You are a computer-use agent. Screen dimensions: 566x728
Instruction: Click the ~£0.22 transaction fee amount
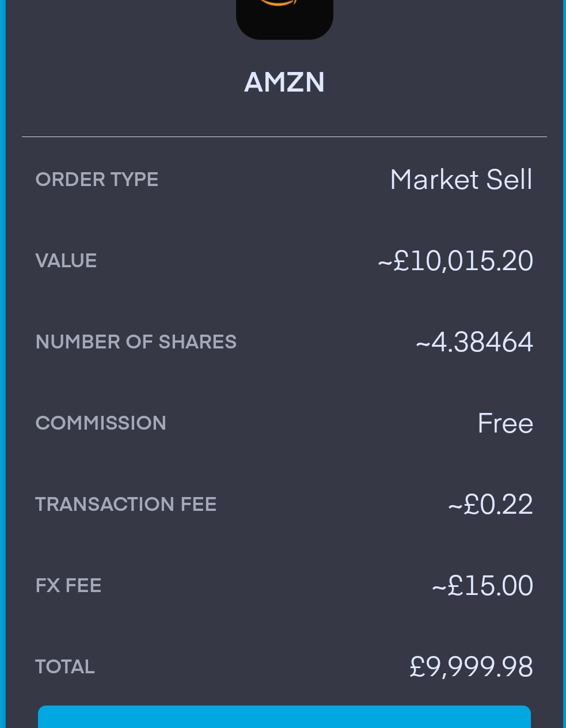490,505
